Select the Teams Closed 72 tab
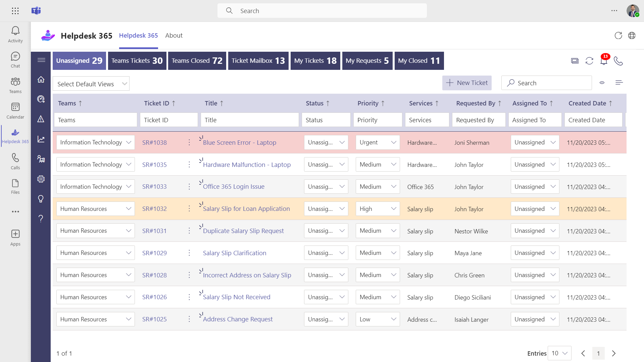This screenshot has height=362, width=644. point(197,61)
